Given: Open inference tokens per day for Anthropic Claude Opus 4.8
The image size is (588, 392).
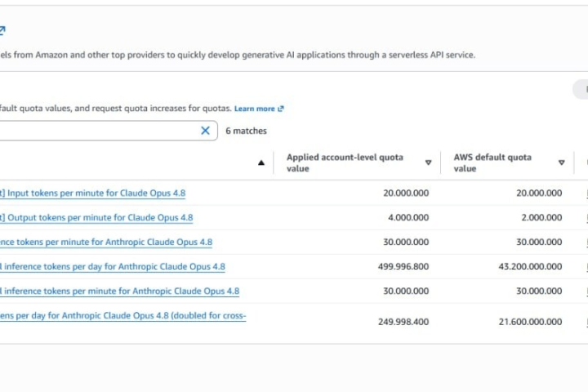Looking at the screenshot, I should [x=113, y=266].
